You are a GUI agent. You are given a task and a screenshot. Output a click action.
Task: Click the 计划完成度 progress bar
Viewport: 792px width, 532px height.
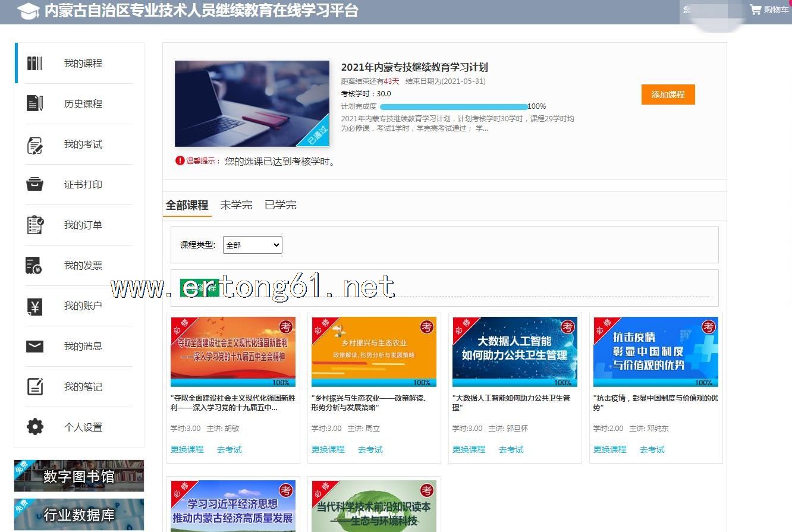(453, 106)
